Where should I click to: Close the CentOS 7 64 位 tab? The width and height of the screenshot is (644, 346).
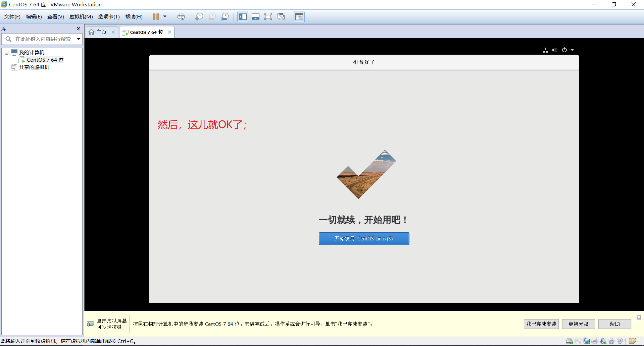click(x=169, y=32)
